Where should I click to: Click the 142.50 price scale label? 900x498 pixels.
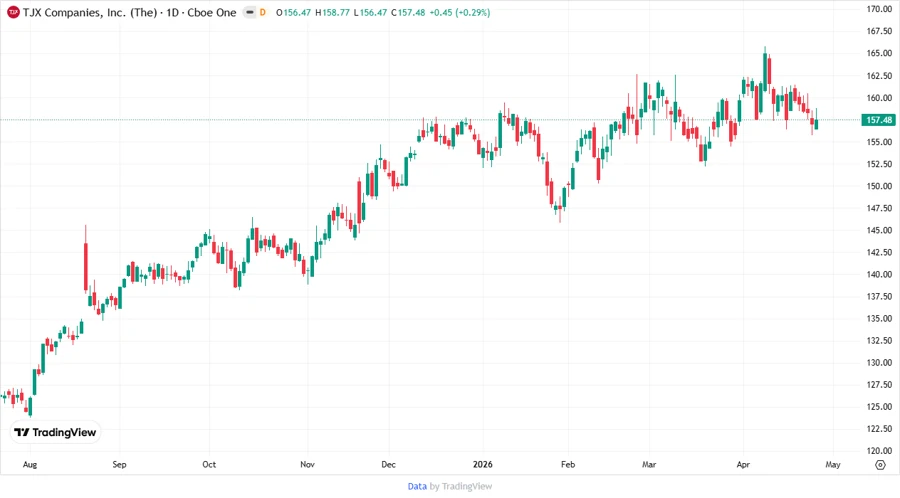coord(879,252)
